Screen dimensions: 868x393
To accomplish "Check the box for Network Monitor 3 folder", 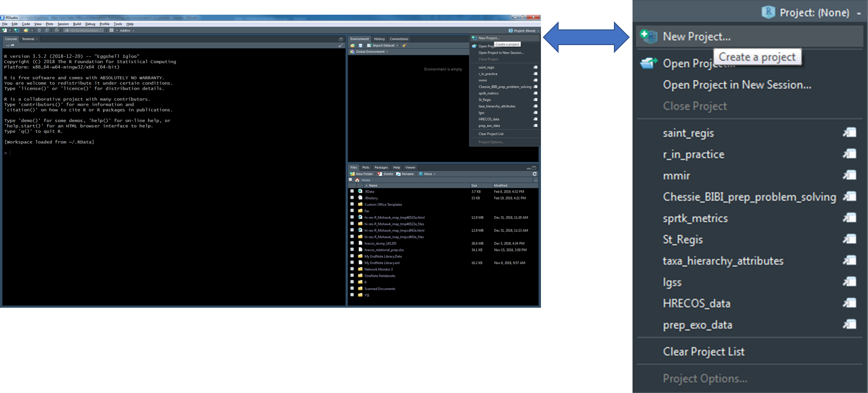I will coord(352,269).
